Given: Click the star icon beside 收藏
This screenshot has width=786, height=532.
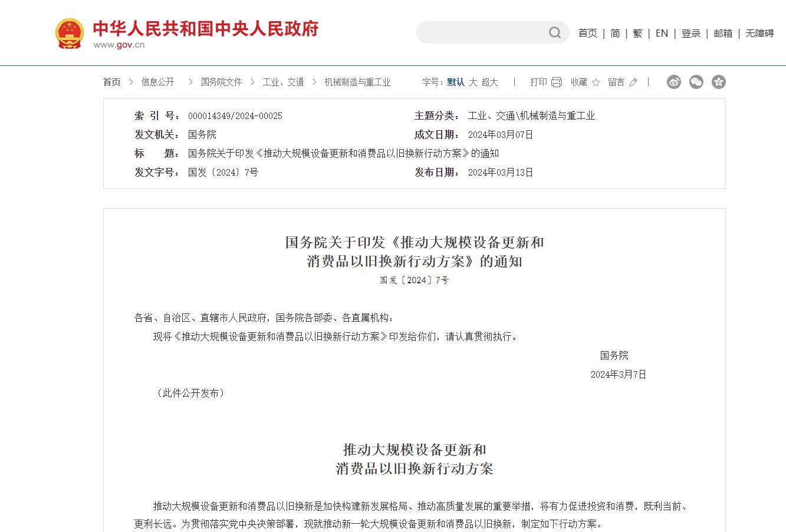Looking at the screenshot, I should click(x=597, y=82).
